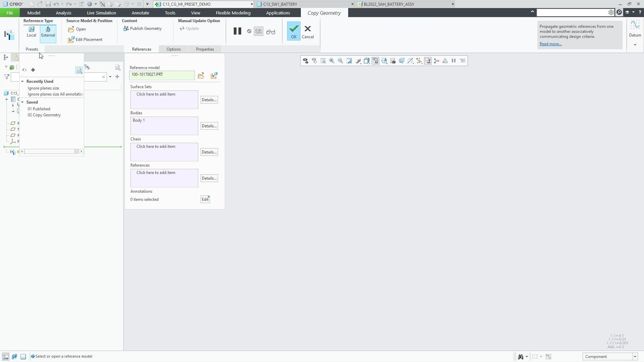This screenshot has height=362, width=644.
Task: Click the refit zoom icon
Action: coord(323,61)
